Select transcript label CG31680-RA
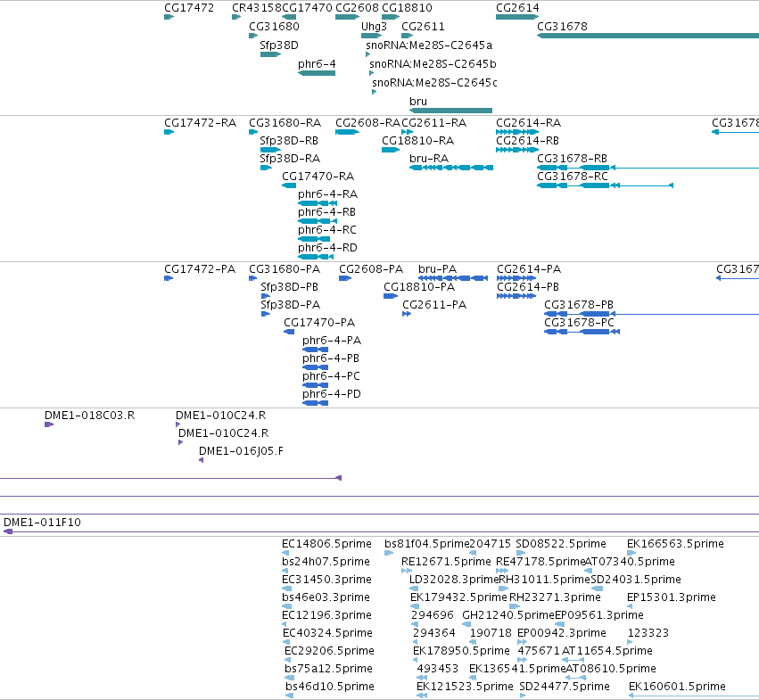The height and width of the screenshot is (700, 759). coord(285,123)
